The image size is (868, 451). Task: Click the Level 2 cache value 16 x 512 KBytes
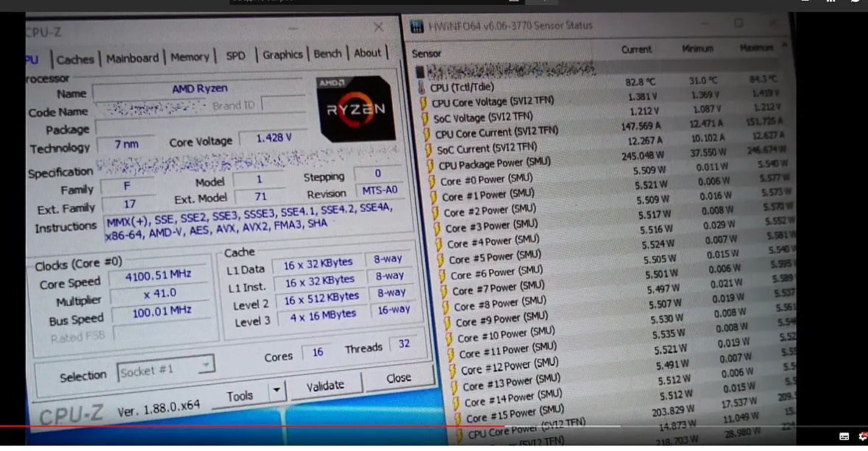(x=321, y=298)
